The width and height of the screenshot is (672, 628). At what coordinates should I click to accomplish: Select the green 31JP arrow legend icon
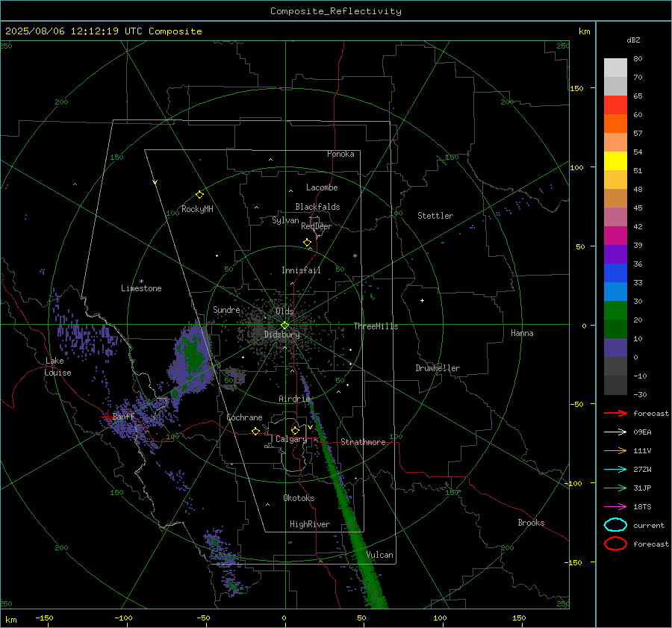(615, 488)
